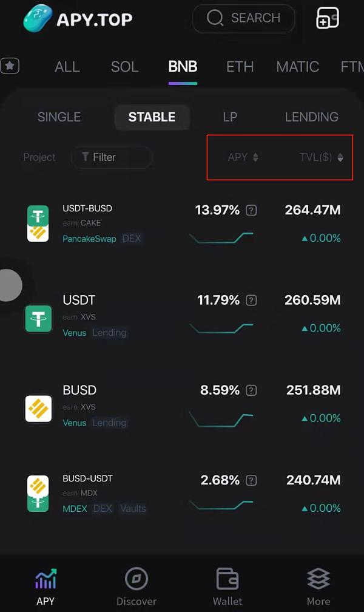Open the Discover compass icon

[136, 579]
